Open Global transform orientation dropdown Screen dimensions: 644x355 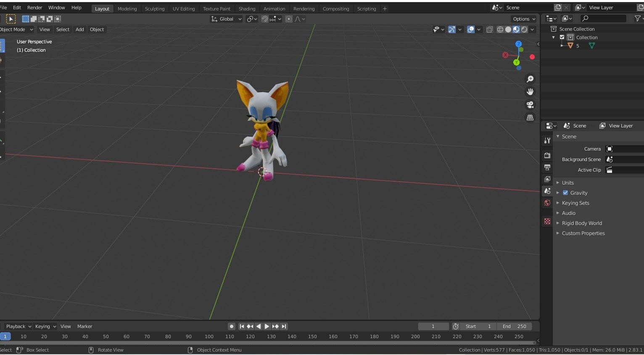226,19
